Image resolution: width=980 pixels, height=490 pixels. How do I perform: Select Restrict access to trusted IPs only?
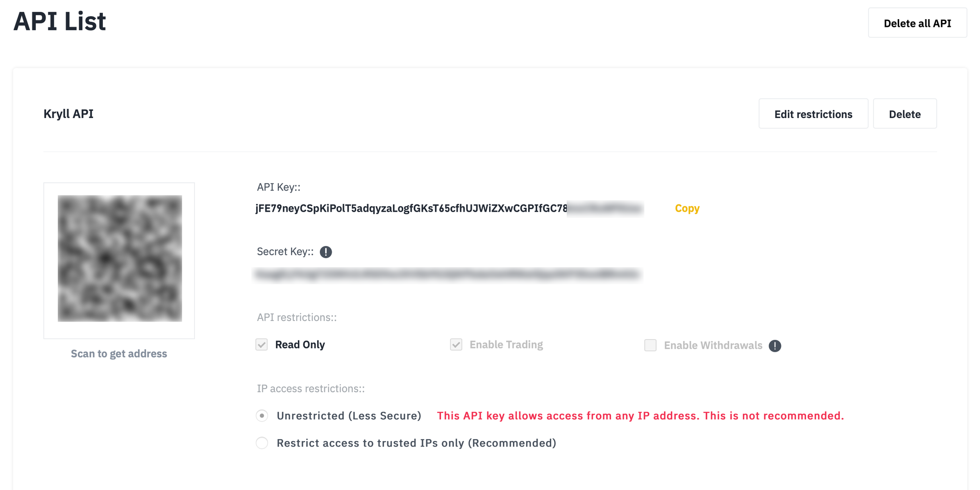coord(262,443)
